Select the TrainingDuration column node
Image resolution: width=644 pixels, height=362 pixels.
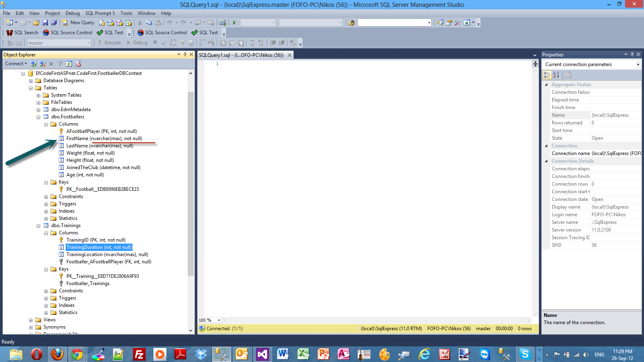[99, 247]
